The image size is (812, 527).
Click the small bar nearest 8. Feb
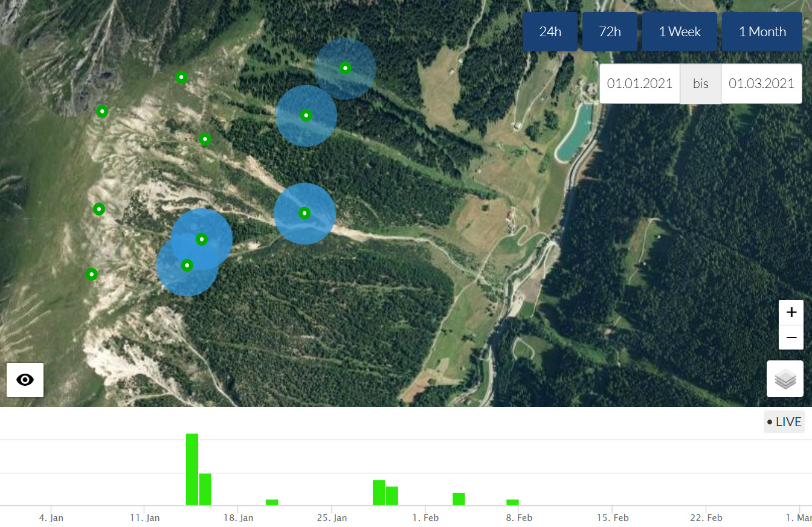click(512, 502)
